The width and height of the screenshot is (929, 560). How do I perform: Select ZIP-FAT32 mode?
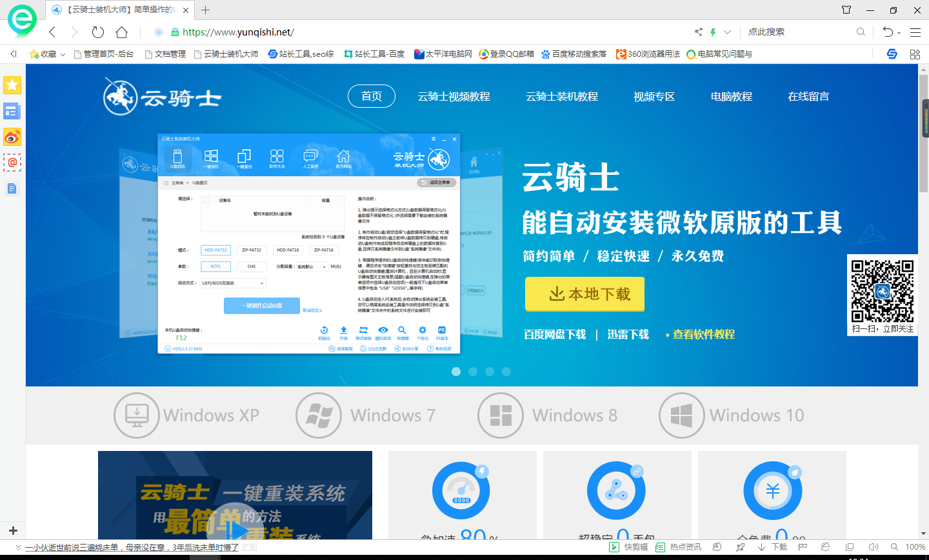click(252, 250)
